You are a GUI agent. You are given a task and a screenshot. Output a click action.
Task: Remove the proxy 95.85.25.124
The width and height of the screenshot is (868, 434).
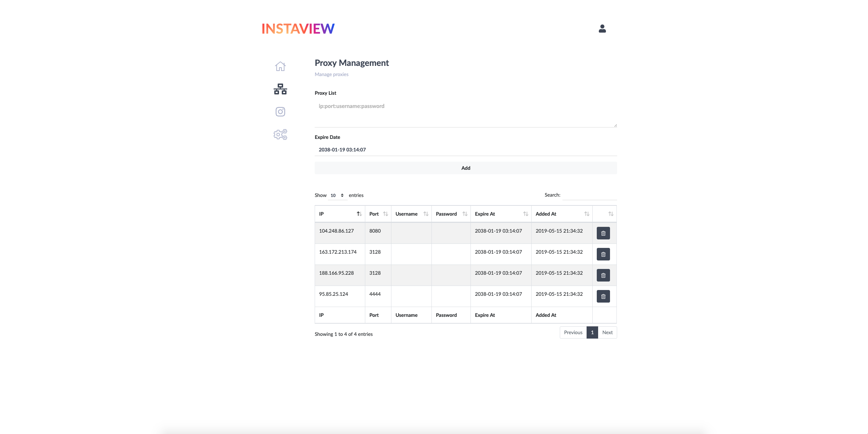[603, 296]
